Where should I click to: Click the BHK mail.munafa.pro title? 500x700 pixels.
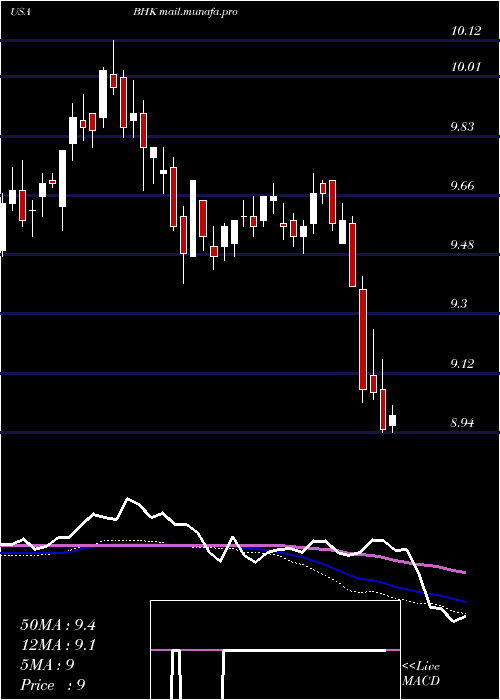(x=185, y=12)
